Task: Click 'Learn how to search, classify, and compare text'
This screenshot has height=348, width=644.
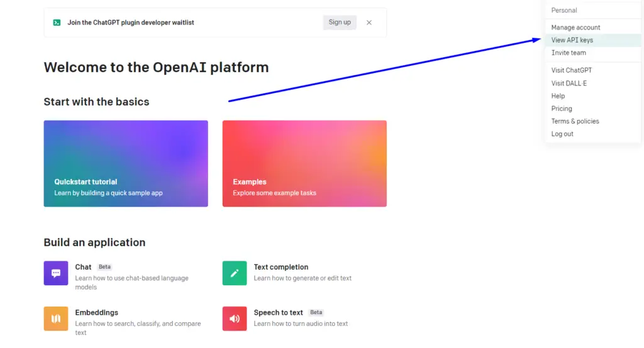Action: click(138, 329)
